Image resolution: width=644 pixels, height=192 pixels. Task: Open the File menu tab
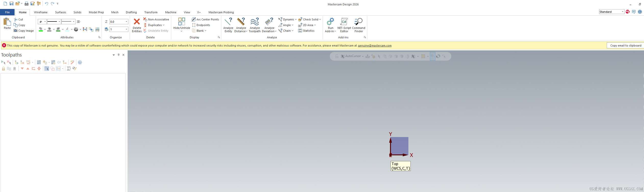tap(7, 12)
